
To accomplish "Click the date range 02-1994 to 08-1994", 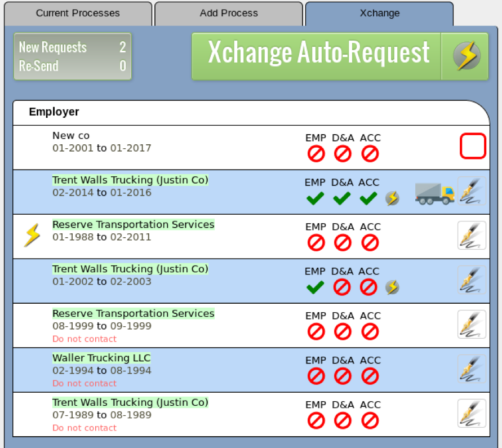I will click(101, 370).
